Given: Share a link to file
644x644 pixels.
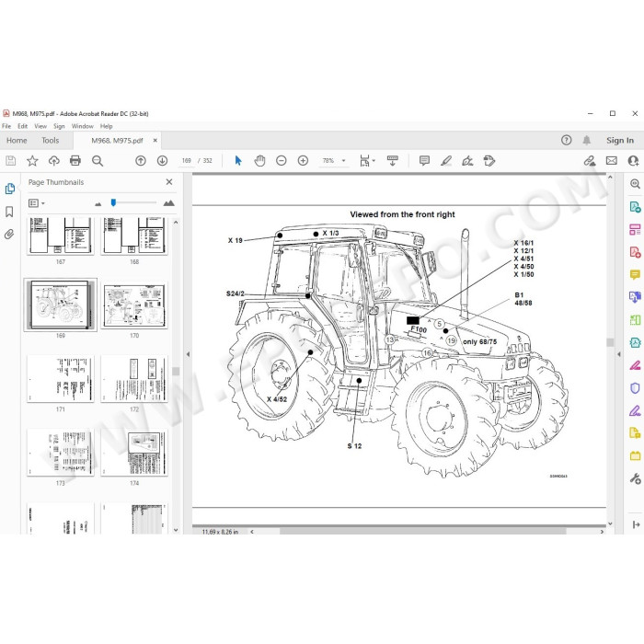Looking at the screenshot, I should pos(590,161).
